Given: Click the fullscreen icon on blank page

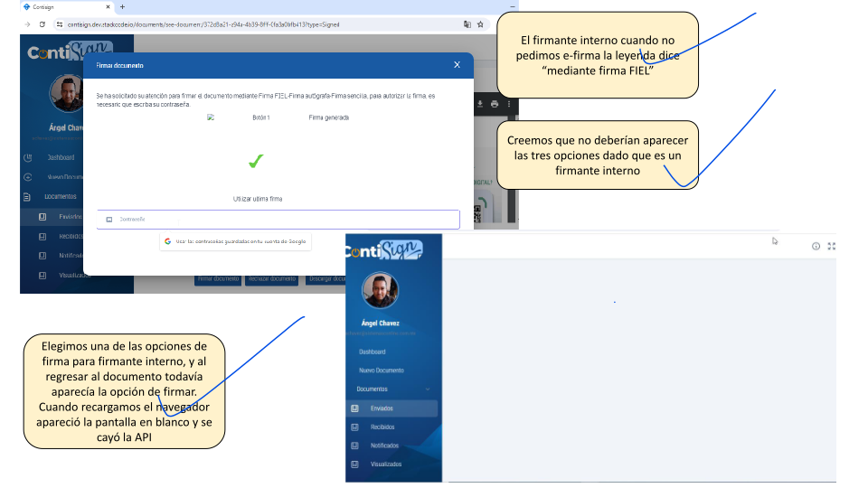Looking at the screenshot, I should [x=832, y=246].
